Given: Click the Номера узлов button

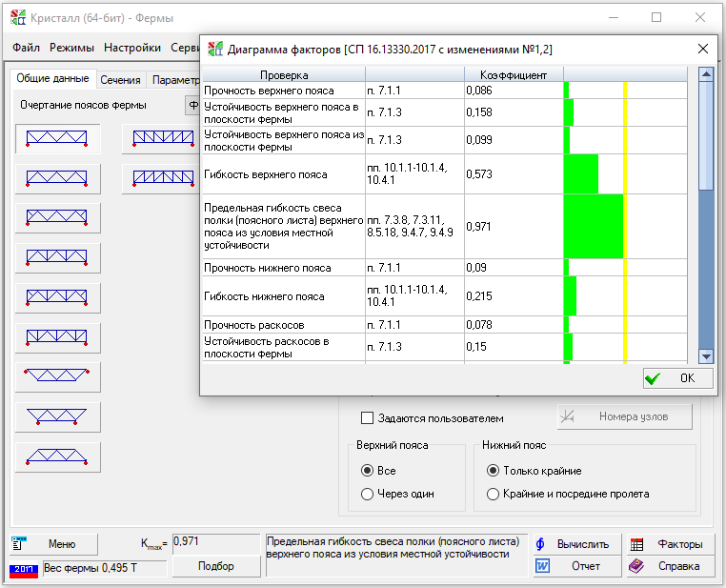Looking at the screenshot, I should click(626, 416).
